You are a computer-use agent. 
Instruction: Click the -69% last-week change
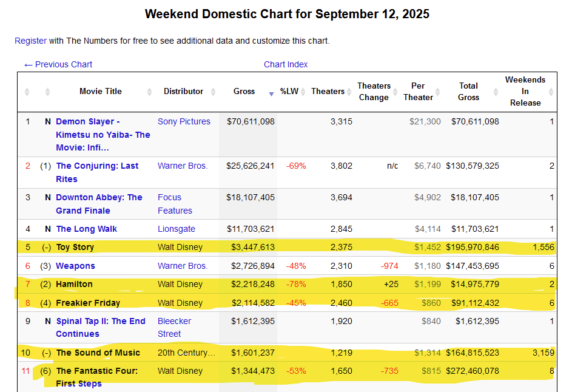click(296, 166)
